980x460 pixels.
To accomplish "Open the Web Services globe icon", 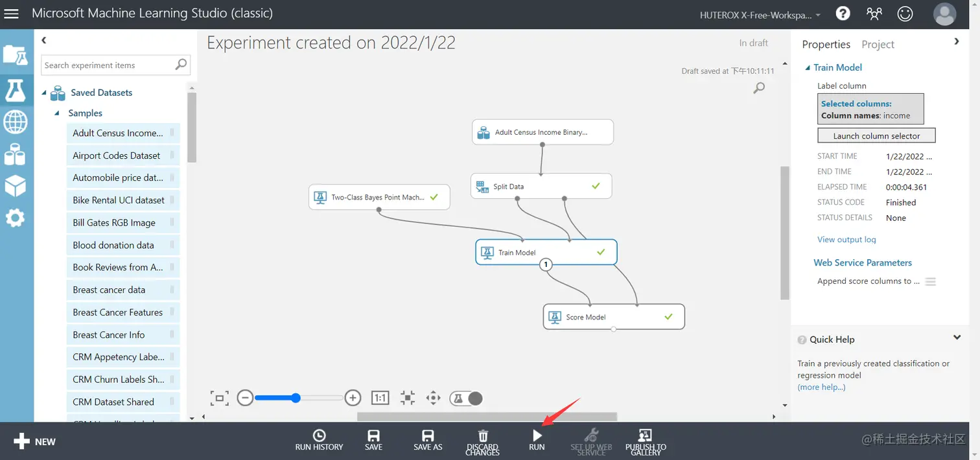I will pos(15,121).
